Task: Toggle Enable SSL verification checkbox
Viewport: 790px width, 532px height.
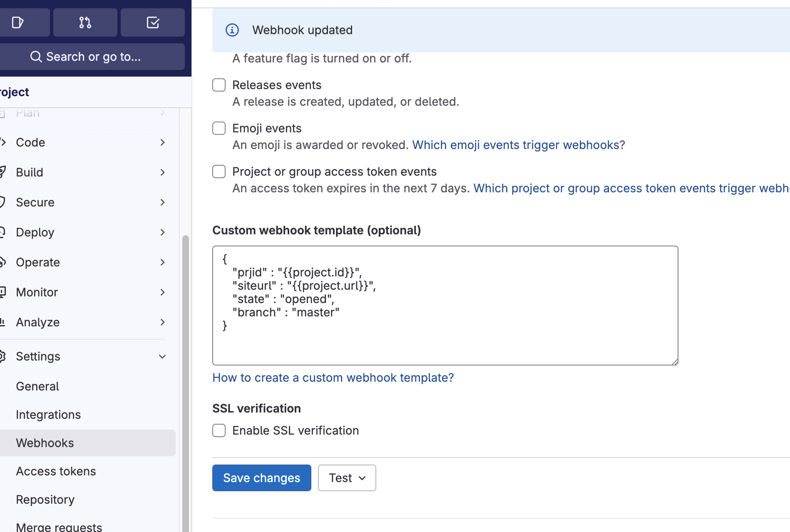Action: (219, 430)
